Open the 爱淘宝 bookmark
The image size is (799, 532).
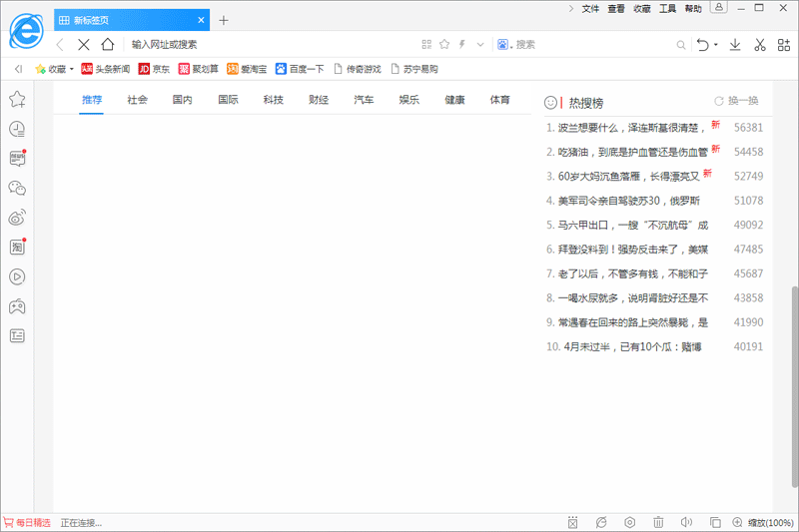pyautogui.click(x=247, y=69)
